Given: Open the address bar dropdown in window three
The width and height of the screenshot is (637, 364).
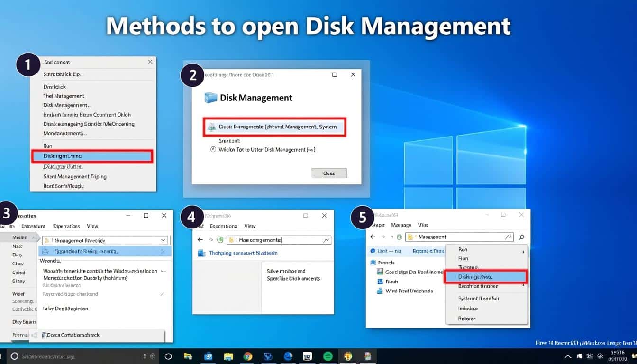Looking at the screenshot, I should click(163, 240).
